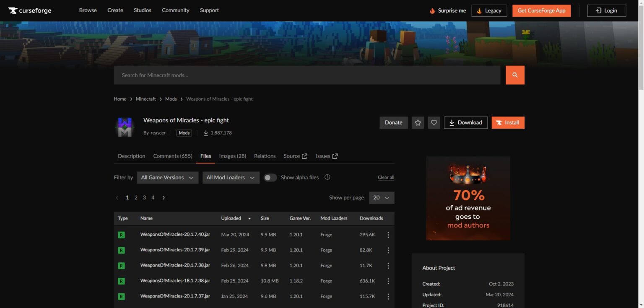Expand the All Mod Loaders dropdown
The width and height of the screenshot is (644, 308).
click(x=231, y=178)
